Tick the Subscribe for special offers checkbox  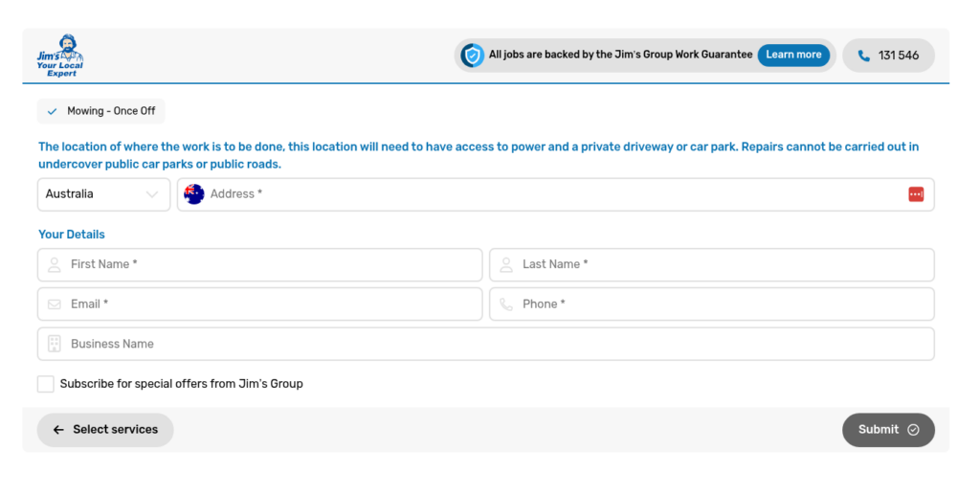(x=46, y=384)
